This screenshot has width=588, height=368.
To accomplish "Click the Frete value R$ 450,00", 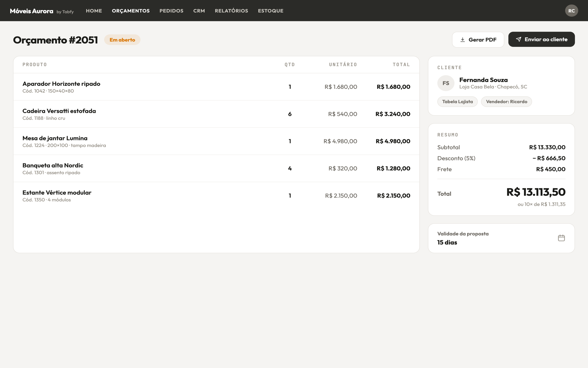I will click(551, 169).
